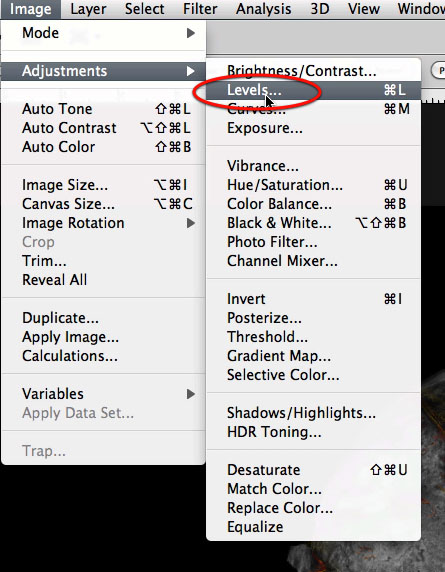This screenshot has height=572, width=445.
Task: Select Hue/Saturation adjustment
Action: click(314, 185)
